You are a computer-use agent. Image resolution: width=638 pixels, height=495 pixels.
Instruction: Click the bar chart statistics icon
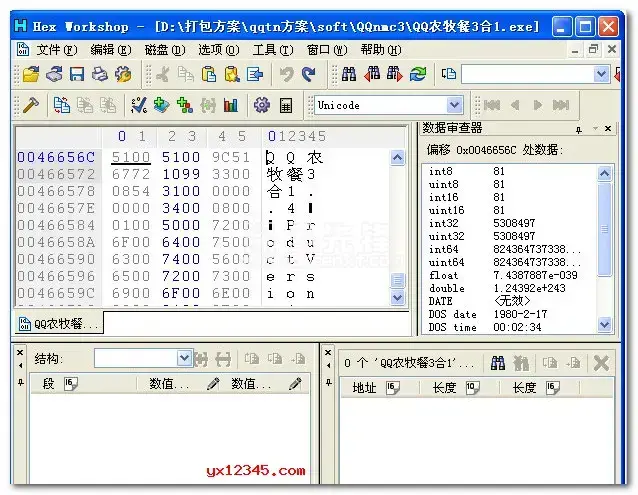pos(231,105)
